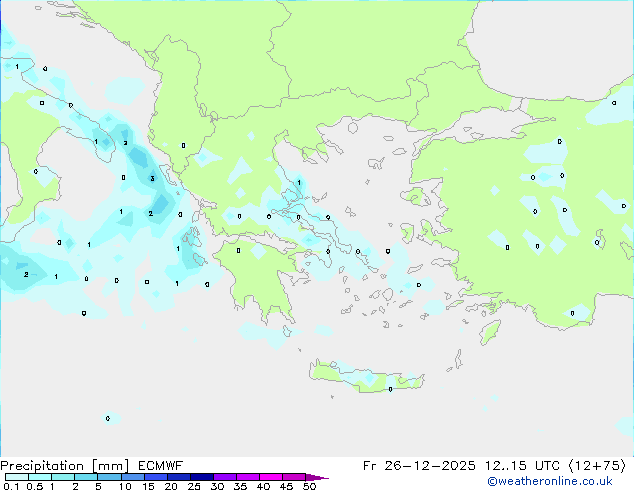Click the legend tick label 25
The height and width of the screenshot is (490, 634).
[194, 486]
